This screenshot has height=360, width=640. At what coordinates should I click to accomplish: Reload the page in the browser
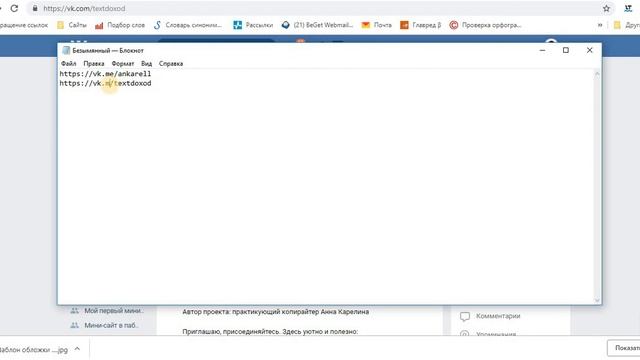14,8
